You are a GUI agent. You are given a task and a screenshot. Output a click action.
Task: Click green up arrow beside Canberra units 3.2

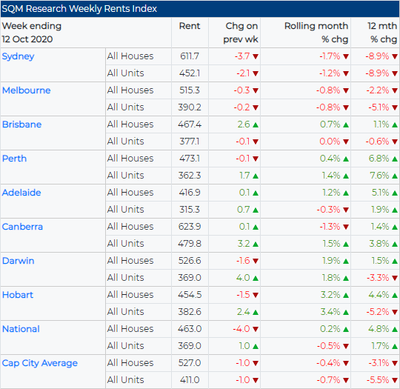tap(256, 244)
